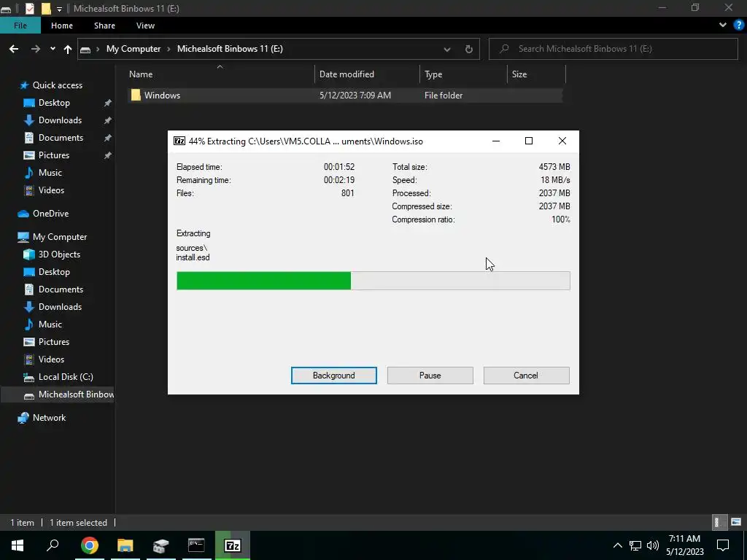
Task: Click the drive icon in address bar
Action: [85, 49]
